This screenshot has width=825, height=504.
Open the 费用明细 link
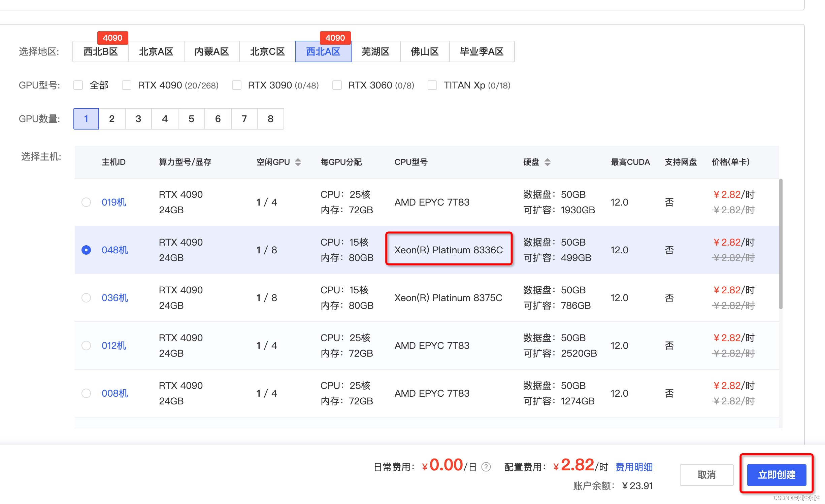(x=634, y=467)
